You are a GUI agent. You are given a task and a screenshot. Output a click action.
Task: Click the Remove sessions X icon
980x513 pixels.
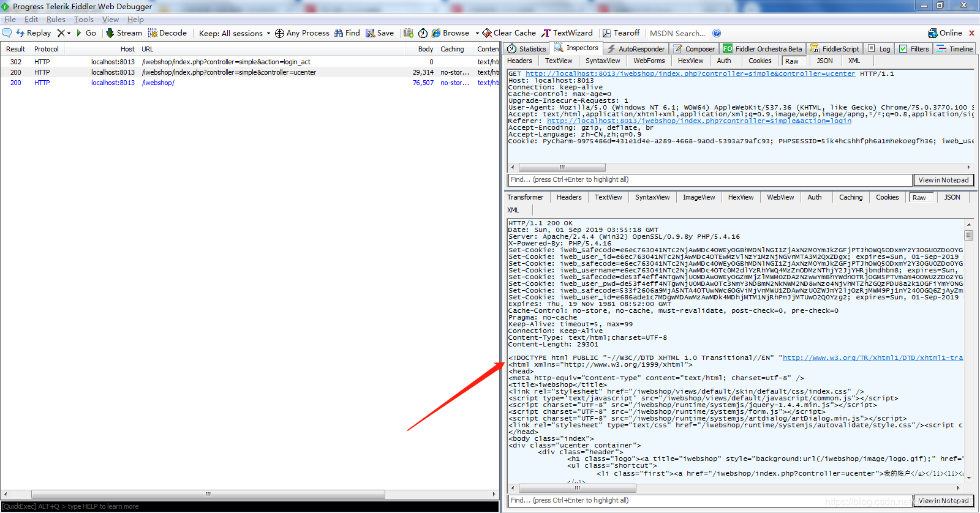[x=61, y=33]
